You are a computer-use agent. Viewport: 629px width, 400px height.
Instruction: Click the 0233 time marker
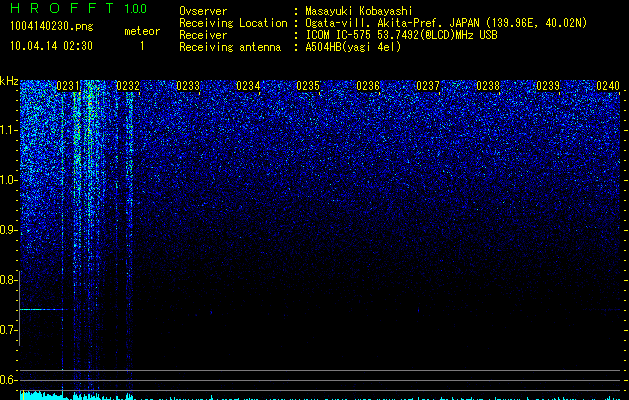coord(188,86)
